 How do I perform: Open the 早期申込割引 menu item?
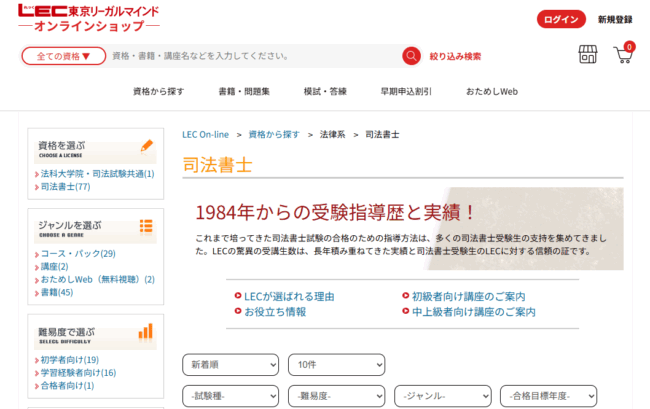click(406, 92)
